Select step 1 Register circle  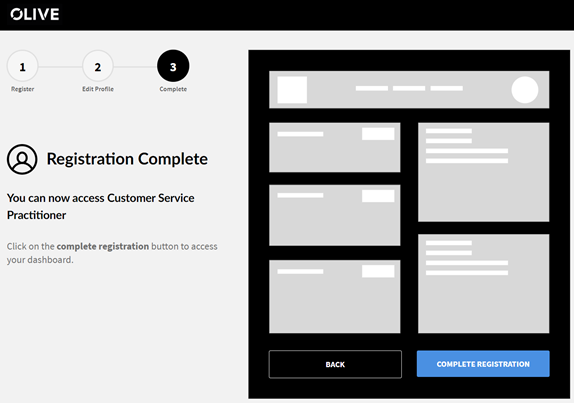pos(22,67)
